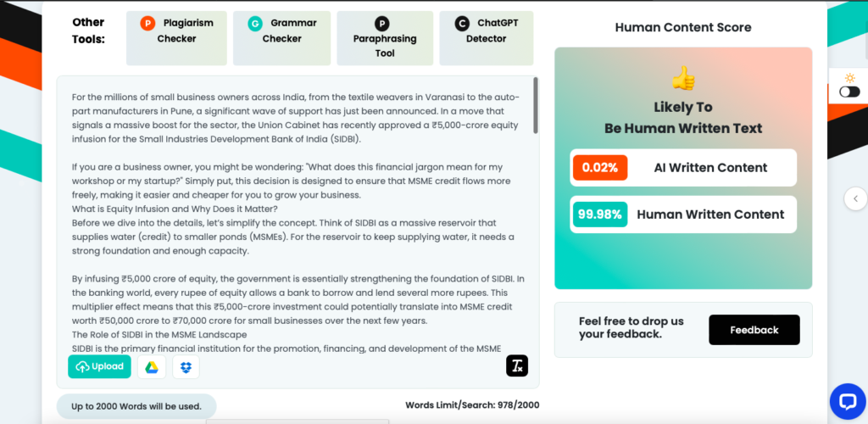Import a file from Dropbox
This screenshot has width=868, height=424.
[186, 366]
